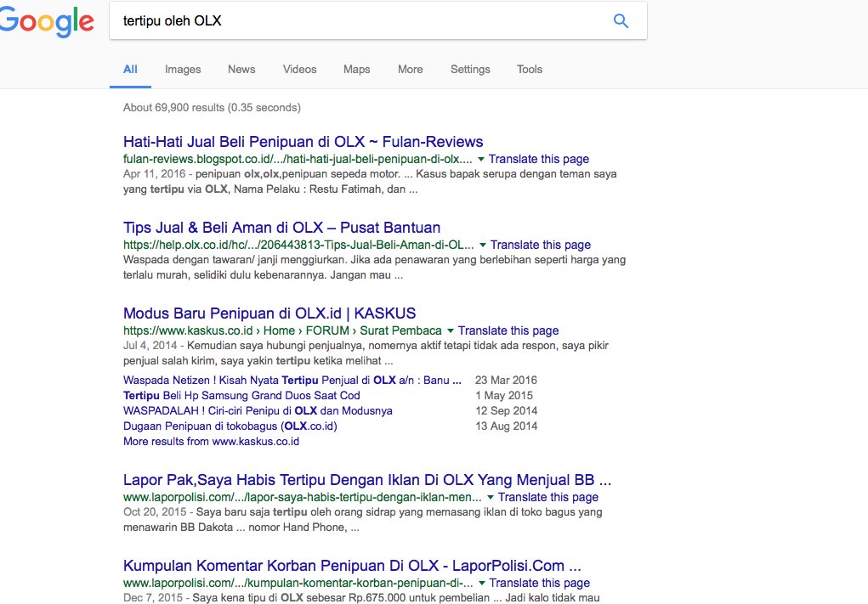Click the date '12 Sep 2014'

[x=506, y=411]
